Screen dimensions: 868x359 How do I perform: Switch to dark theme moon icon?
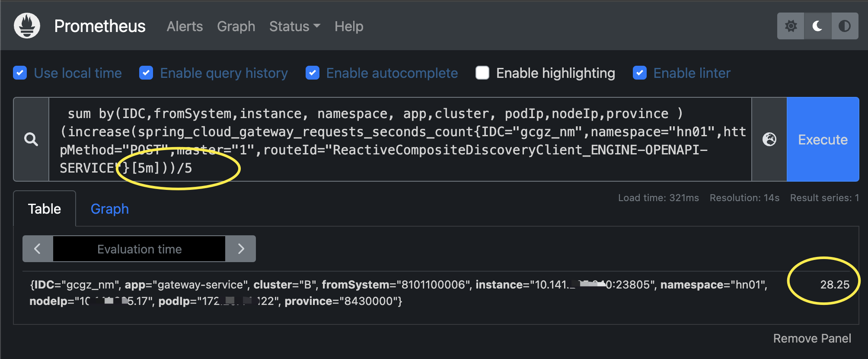pyautogui.click(x=817, y=26)
